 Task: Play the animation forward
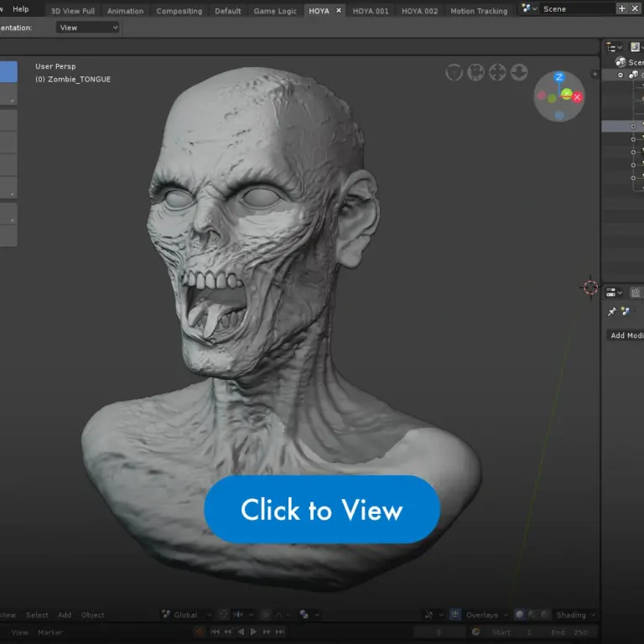pyautogui.click(x=254, y=631)
